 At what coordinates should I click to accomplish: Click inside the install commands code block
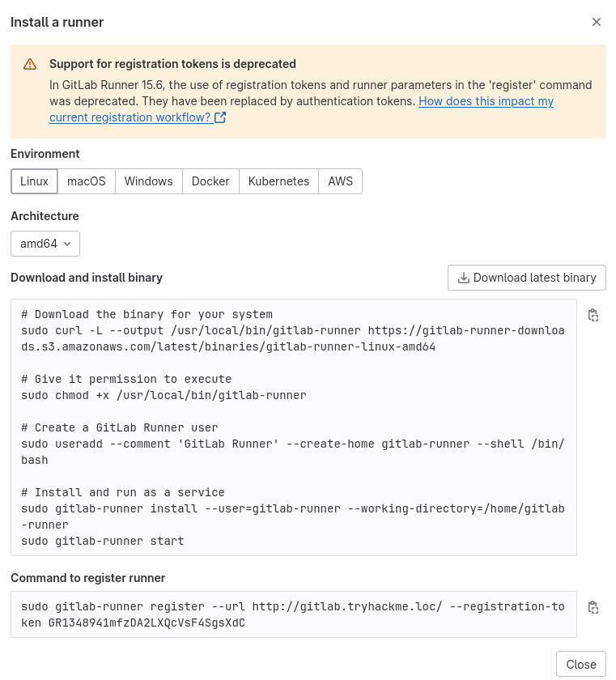click(x=293, y=427)
